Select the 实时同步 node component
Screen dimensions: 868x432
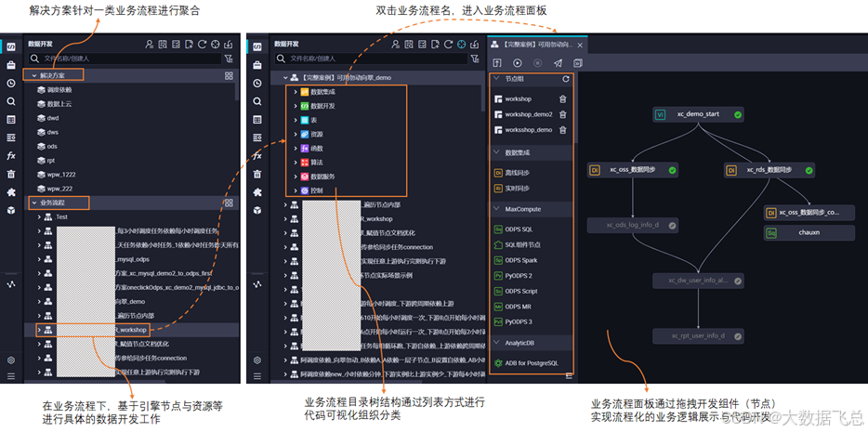coord(513,188)
